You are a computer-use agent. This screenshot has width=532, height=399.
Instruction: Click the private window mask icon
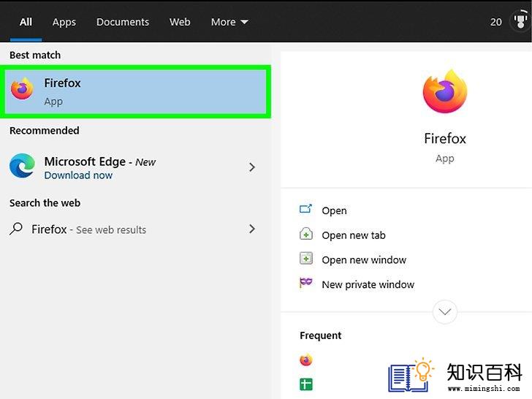(x=305, y=282)
